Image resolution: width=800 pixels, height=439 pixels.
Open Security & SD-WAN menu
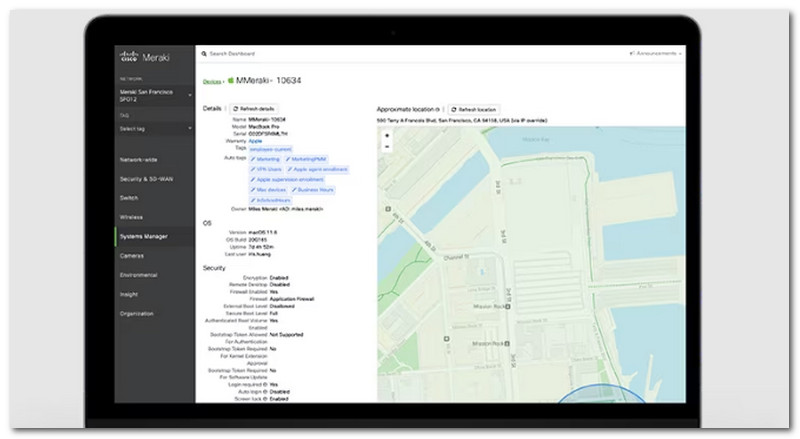pos(146,179)
